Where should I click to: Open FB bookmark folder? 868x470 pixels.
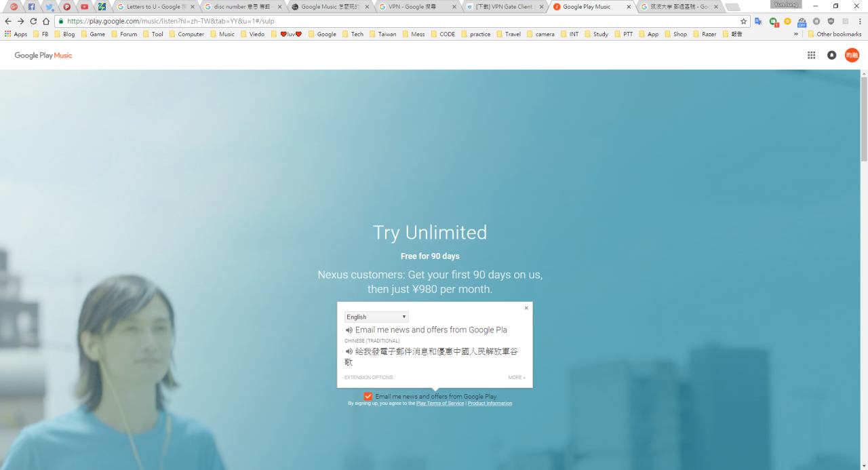pos(40,34)
